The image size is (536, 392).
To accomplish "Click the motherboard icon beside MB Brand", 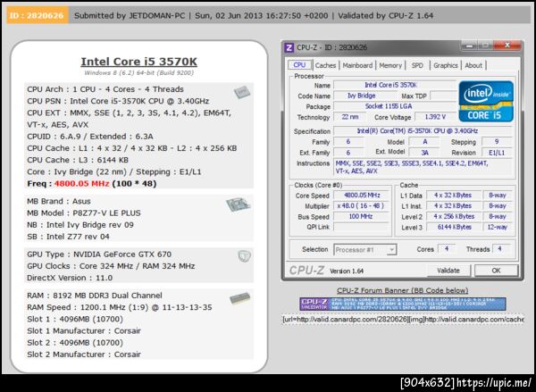I will pos(238,204).
